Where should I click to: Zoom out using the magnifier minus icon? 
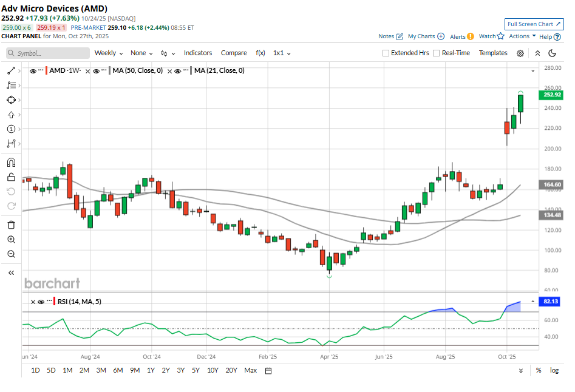tap(11, 254)
